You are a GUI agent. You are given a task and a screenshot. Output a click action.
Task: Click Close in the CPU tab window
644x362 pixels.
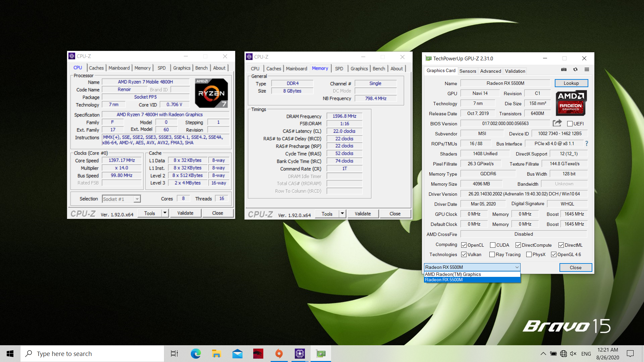(218, 213)
